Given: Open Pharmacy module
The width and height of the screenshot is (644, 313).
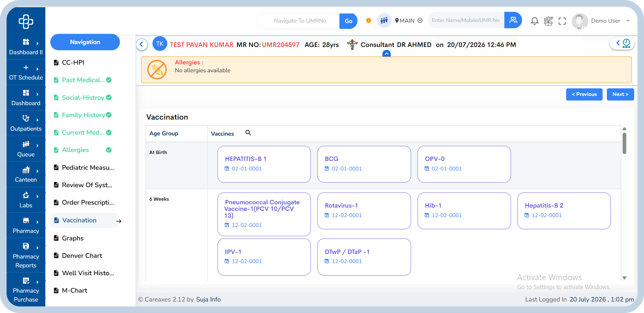Looking at the screenshot, I should coord(26,226).
